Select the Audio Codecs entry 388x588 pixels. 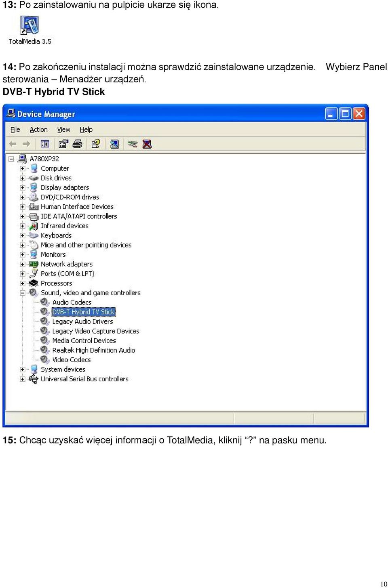[72, 302]
